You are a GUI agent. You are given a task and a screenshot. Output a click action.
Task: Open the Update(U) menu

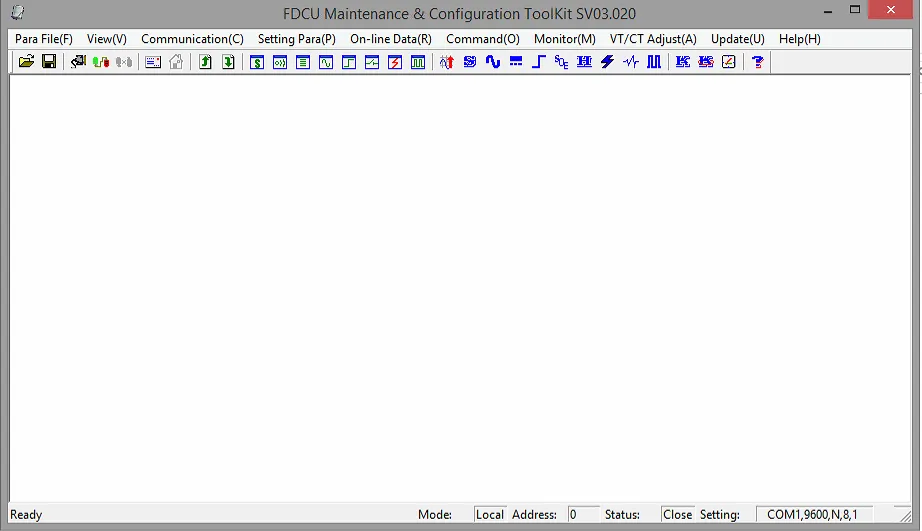pyautogui.click(x=737, y=39)
